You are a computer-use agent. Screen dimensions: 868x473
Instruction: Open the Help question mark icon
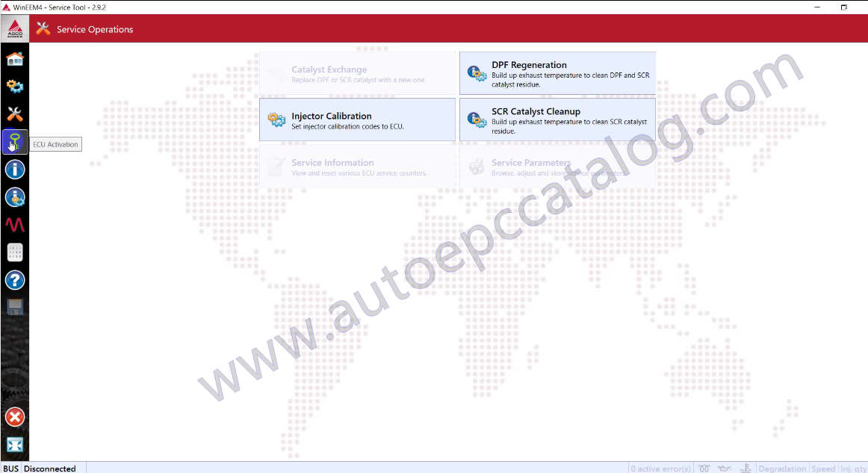pyautogui.click(x=15, y=280)
